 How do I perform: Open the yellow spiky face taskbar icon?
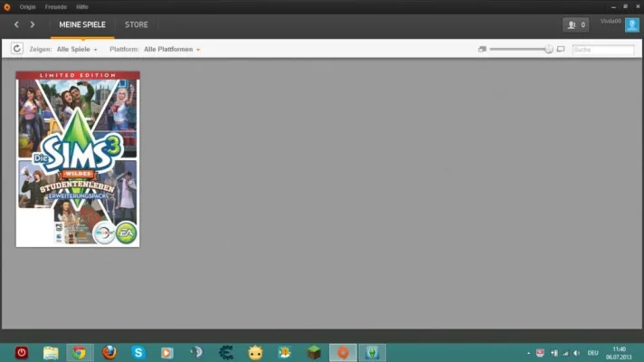pos(255,353)
